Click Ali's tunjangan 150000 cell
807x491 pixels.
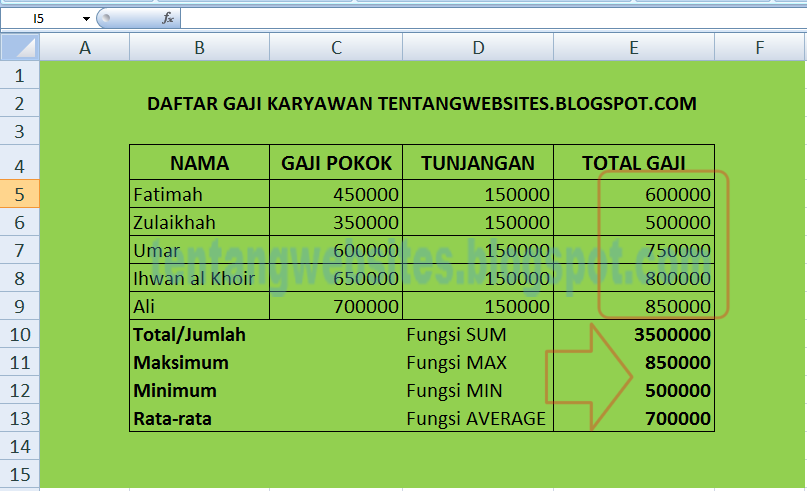(478, 306)
